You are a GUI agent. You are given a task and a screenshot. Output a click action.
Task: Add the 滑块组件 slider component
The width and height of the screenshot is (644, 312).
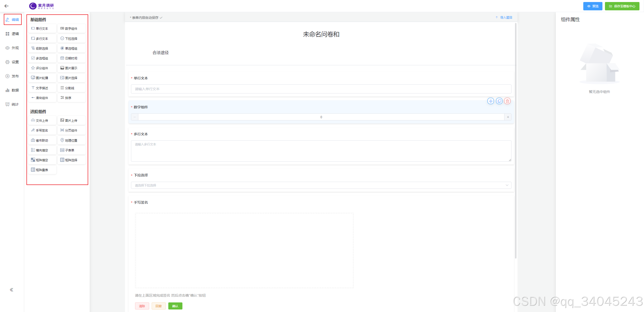click(42, 98)
